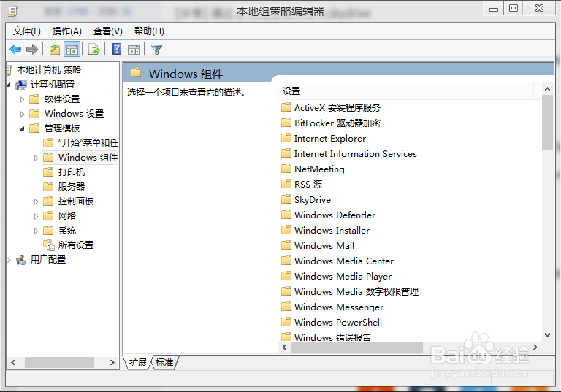Screen dimensions: 561x392
Task: Click tree pane scroll left arrow
Action: tap(13, 362)
